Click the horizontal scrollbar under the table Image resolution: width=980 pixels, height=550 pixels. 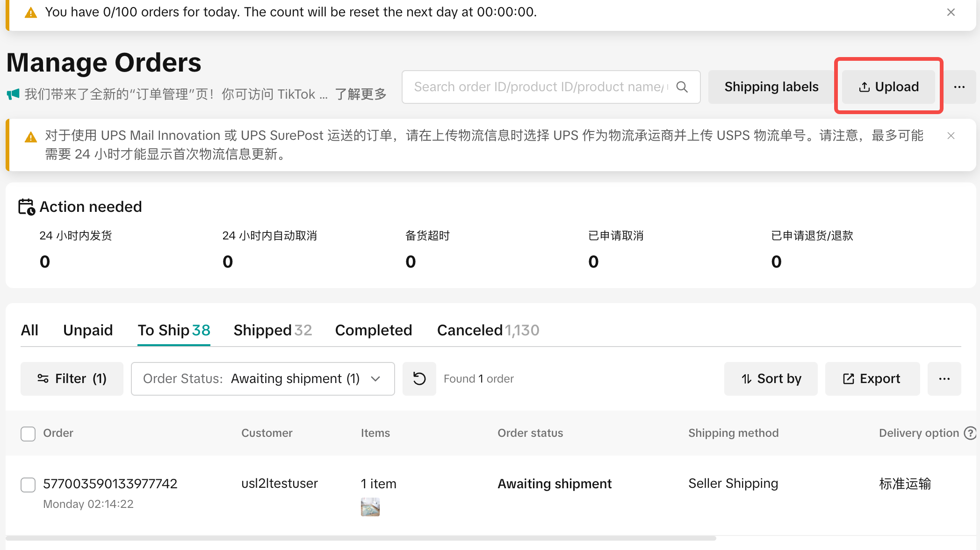(361, 538)
